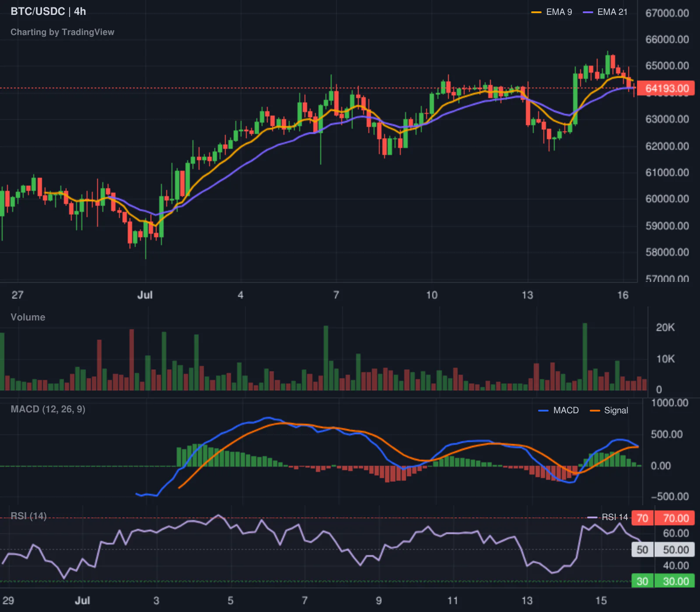Select date 10 on price chart time axis
The width and height of the screenshot is (700, 612).
(432, 295)
